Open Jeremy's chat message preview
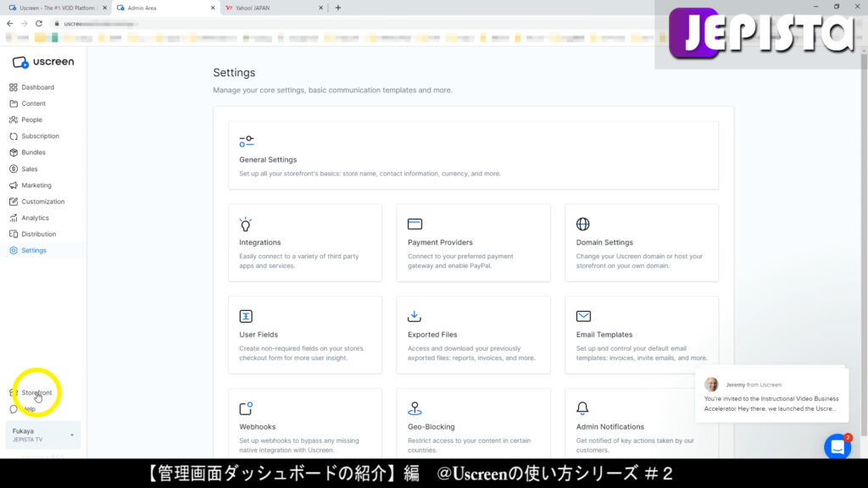 pyautogui.click(x=771, y=395)
